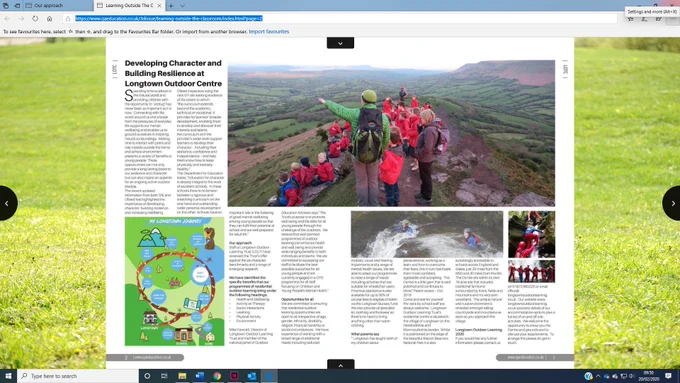The width and height of the screenshot is (680, 383).
Task: Click the river gorge walking photo
Action: [427, 234]
